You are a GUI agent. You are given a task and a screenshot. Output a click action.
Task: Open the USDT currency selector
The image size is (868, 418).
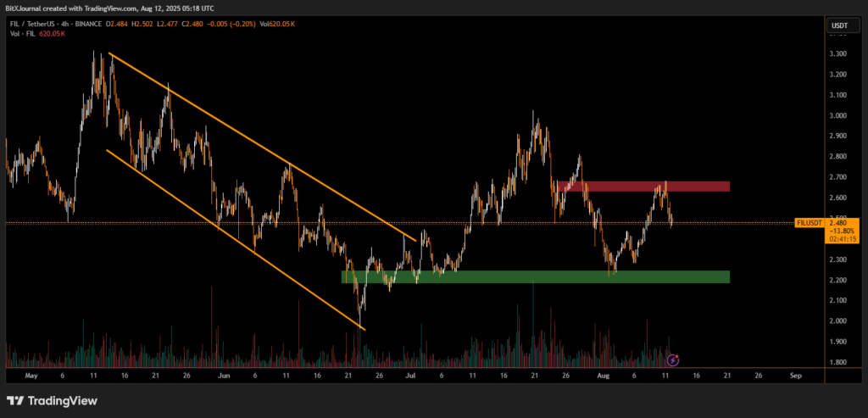coord(839,25)
